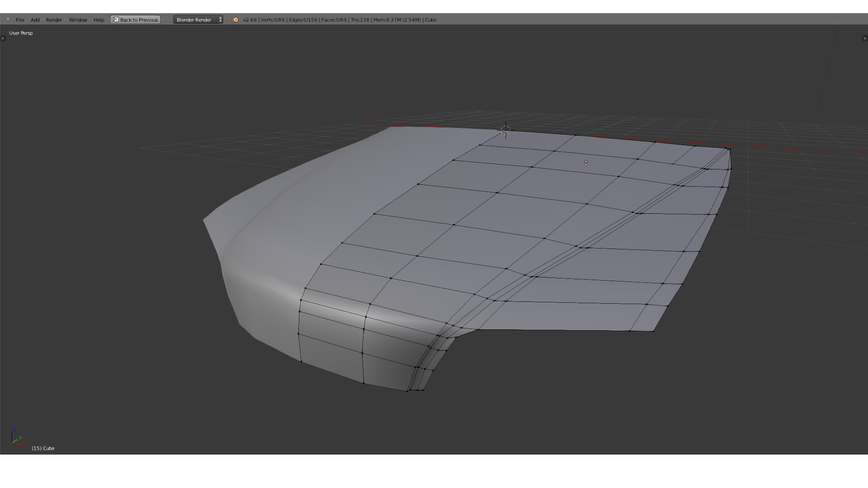Screen dimensions: 868x488
Task: Open the properties region with right plus icon
Action: [x=864, y=38]
